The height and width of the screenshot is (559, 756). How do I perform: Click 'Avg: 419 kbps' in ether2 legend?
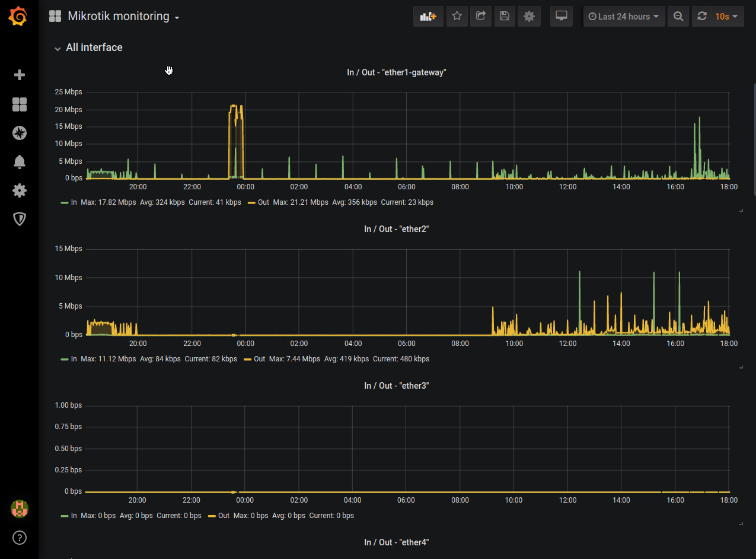pyautogui.click(x=346, y=359)
